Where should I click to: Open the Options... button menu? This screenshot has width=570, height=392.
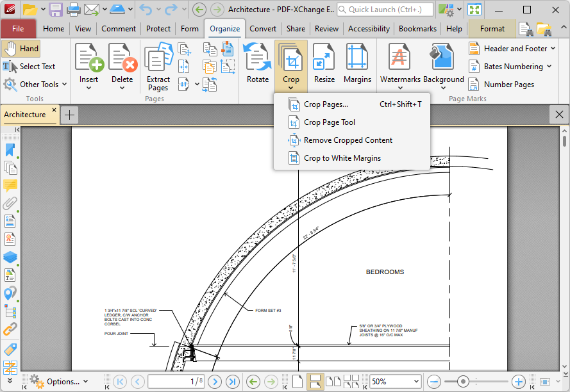pos(59,382)
